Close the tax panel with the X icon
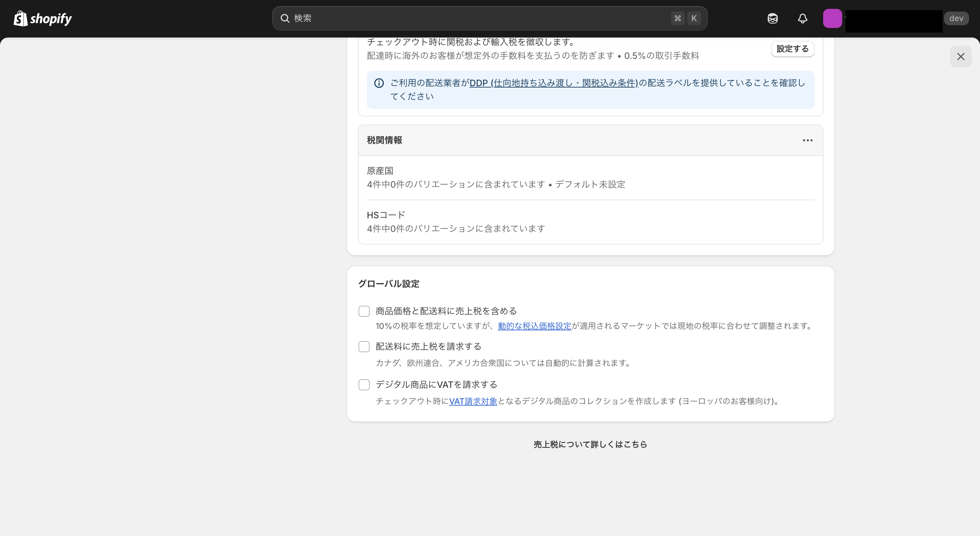This screenshot has height=536, width=980. point(961,56)
